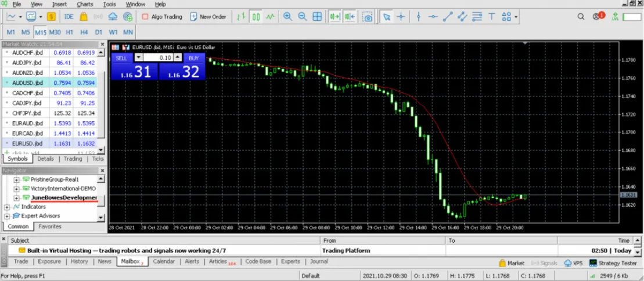Switch chart to candlesticks icon
The height and width of the screenshot is (281, 644).
[x=256, y=17]
